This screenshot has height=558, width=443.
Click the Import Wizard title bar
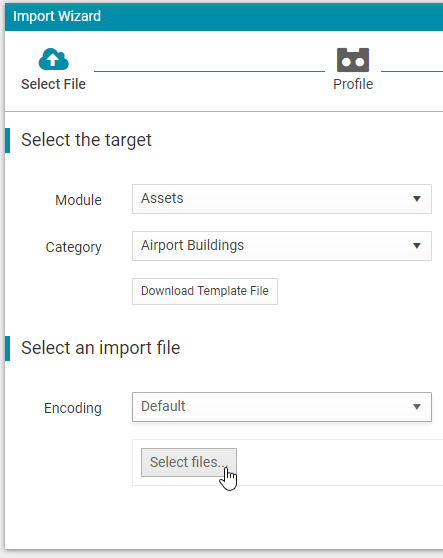tap(224, 17)
